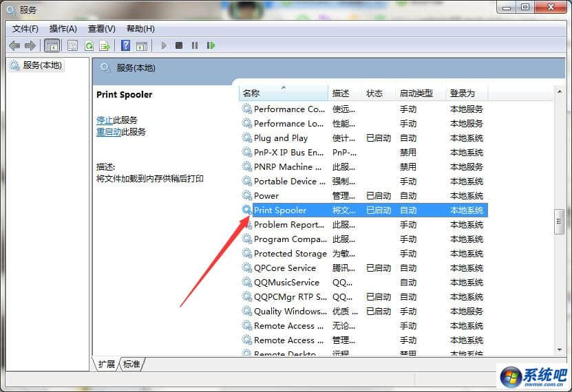Click 已启动 status in Print Spooler row

[x=379, y=210]
